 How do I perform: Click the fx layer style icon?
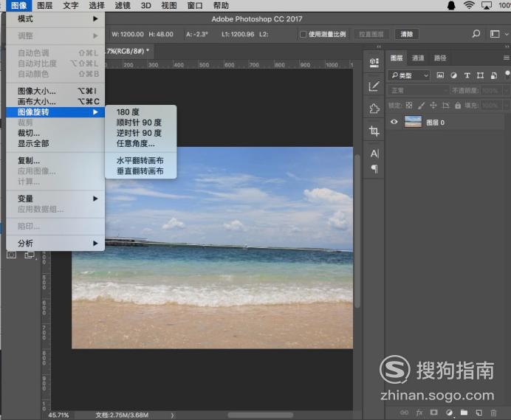tap(419, 413)
